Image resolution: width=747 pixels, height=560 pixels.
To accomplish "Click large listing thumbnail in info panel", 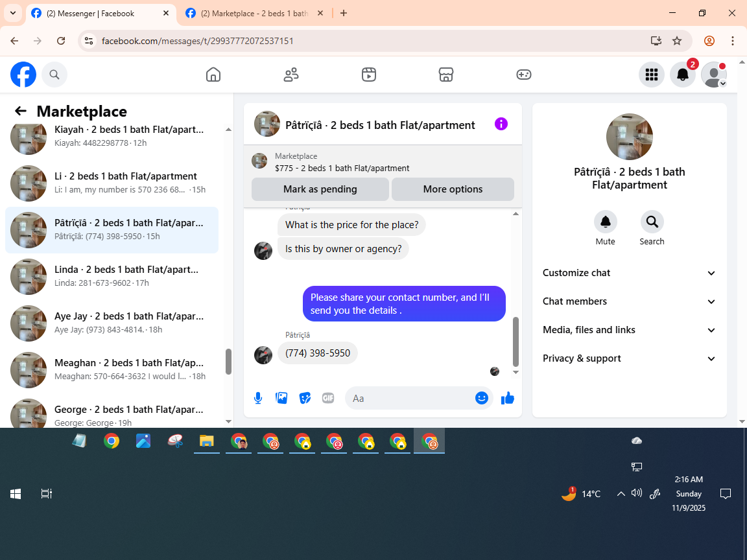I will 630,137.
